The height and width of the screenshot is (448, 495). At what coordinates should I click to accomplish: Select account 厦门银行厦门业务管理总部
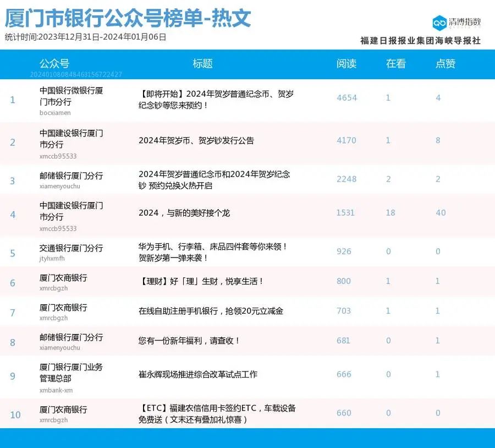click(71, 373)
